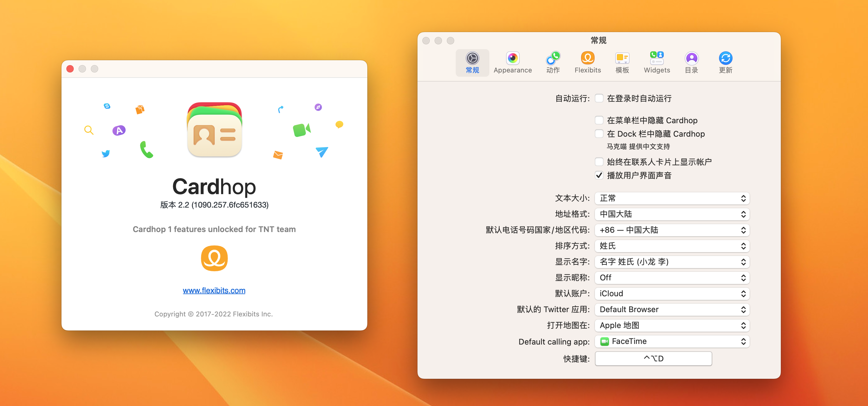Open the 目录 directory preferences icon
The height and width of the screenshot is (406, 868).
tap(691, 59)
